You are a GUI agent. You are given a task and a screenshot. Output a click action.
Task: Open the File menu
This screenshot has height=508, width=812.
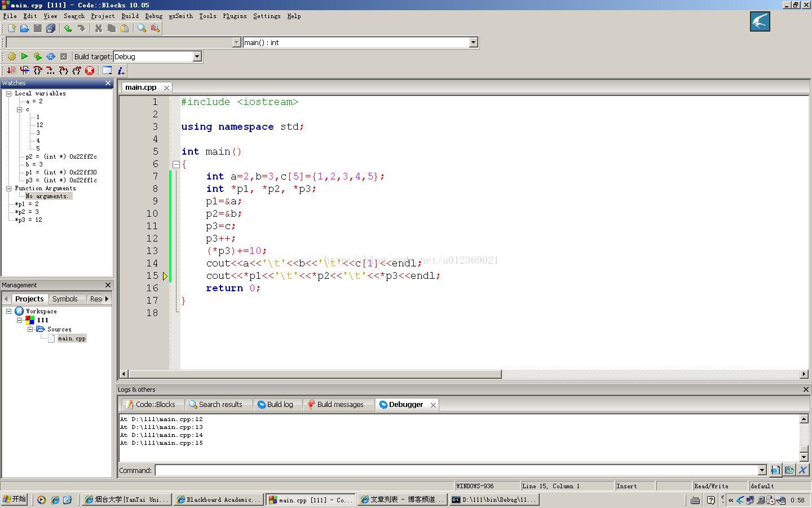coord(10,16)
